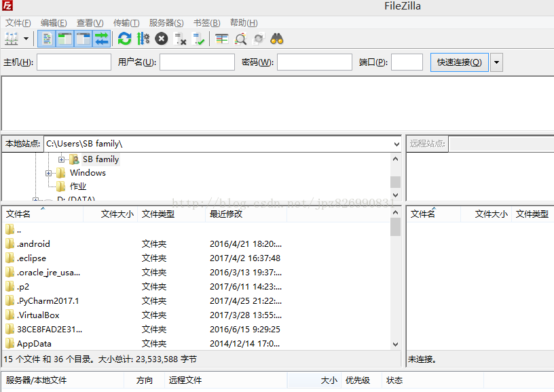This screenshot has height=392, width=554.
Task: Open 书签(B) menu
Action: pyautogui.click(x=207, y=23)
